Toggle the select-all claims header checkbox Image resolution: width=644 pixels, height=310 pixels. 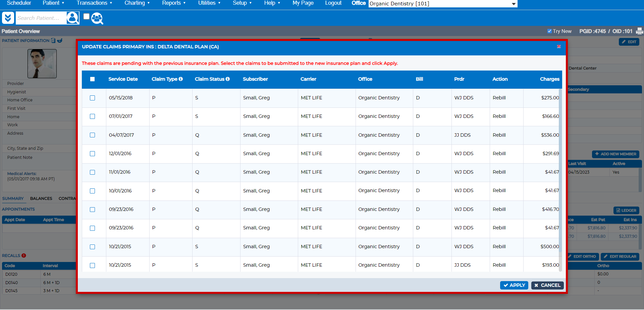(x=93, y=79)
